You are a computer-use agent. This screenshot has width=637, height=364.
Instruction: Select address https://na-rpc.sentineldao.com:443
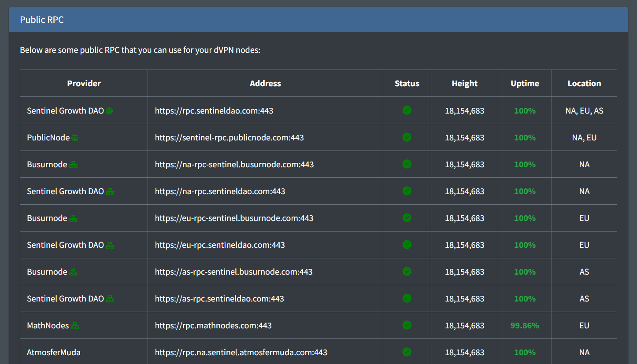pyautogui.click(x=220, y=191)
